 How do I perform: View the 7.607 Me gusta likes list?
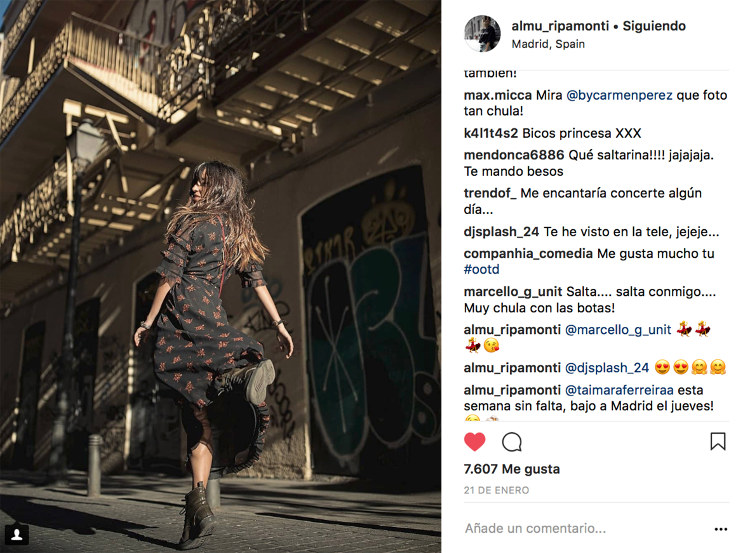point(511,469)
